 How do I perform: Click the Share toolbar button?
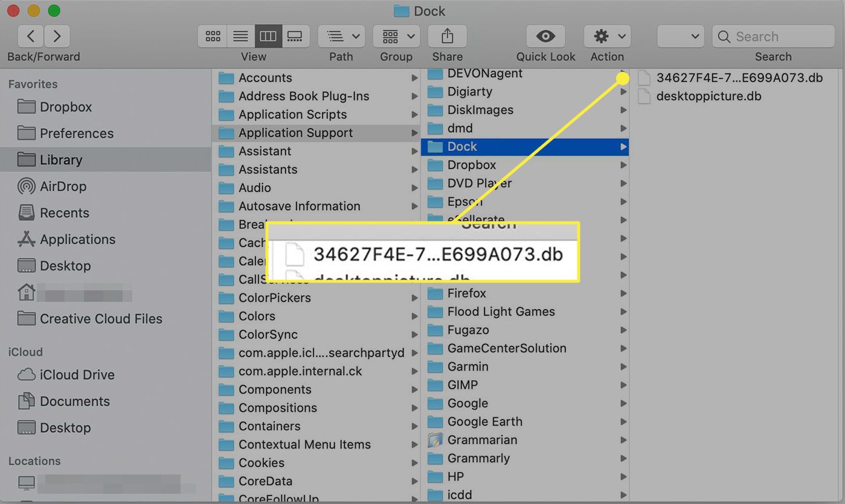coord(447,36)
